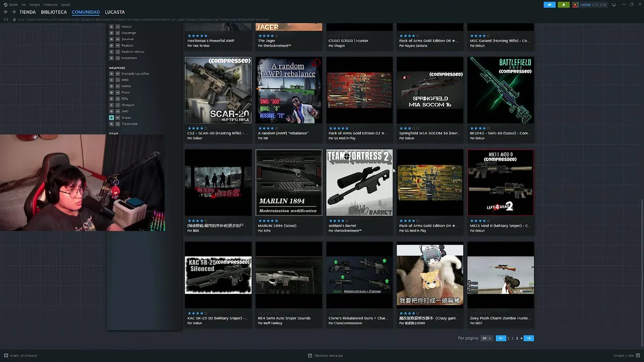Include the SMG tag with plus
Viewport: 644px width, 362px height.
tap(111, 111)
